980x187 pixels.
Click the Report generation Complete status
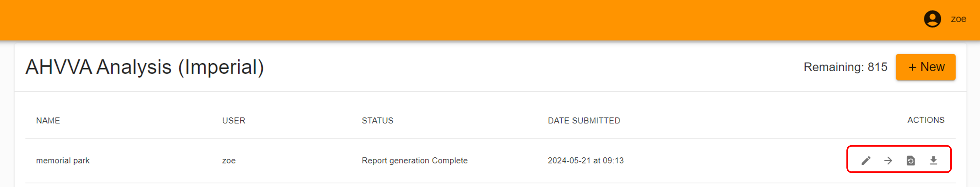pyautogui.click(x=414, y=160)
